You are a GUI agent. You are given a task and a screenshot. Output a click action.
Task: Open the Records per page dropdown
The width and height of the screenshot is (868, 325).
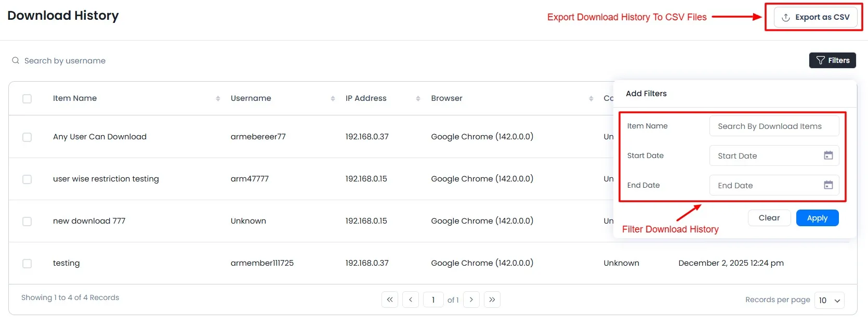[829, 300]
